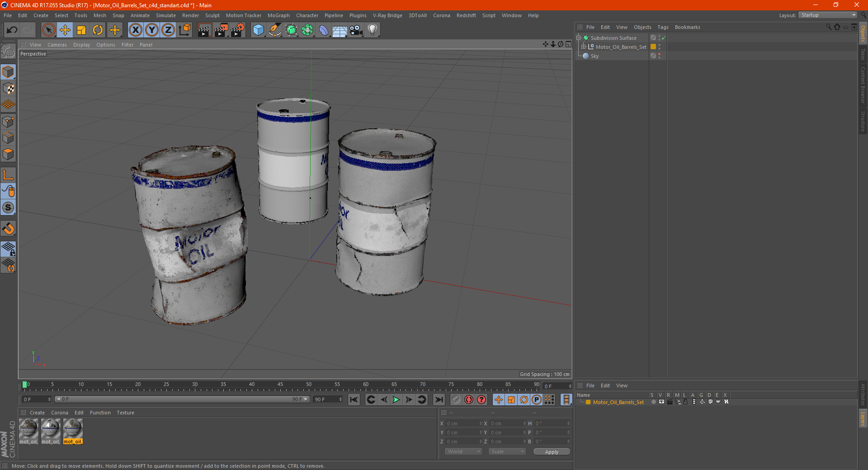Screen dimensions: 868x470
Task: Open Render to Picture Viewer icon
Action: [221, 30]
